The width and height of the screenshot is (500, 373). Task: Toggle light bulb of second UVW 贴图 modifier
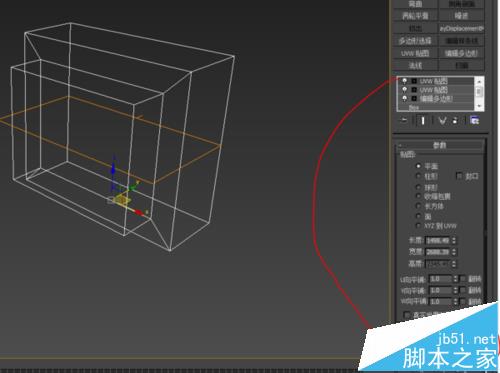point(404,90)
